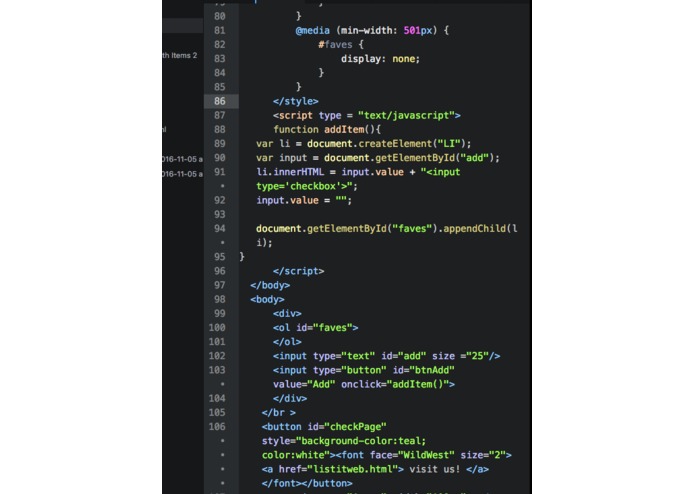Click the closing </body> tag on line 97
Viewport: 695px width, 494px height.
coord(270,285)
